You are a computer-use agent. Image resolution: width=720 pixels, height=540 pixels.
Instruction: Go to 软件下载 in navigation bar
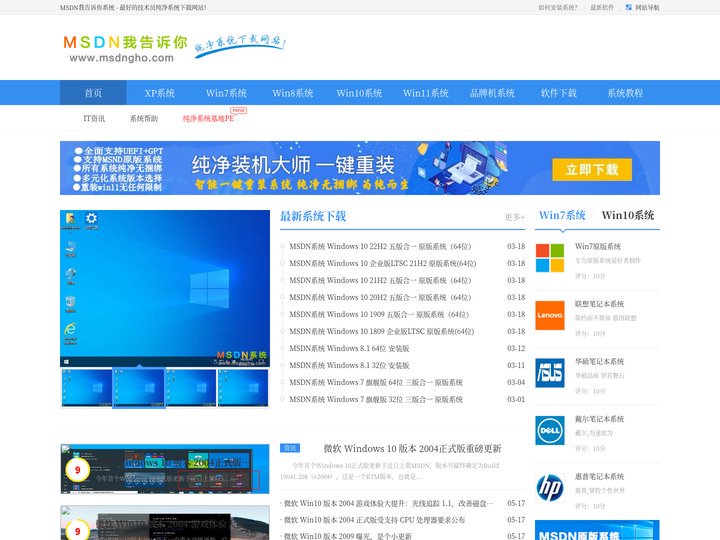[559, 93]
